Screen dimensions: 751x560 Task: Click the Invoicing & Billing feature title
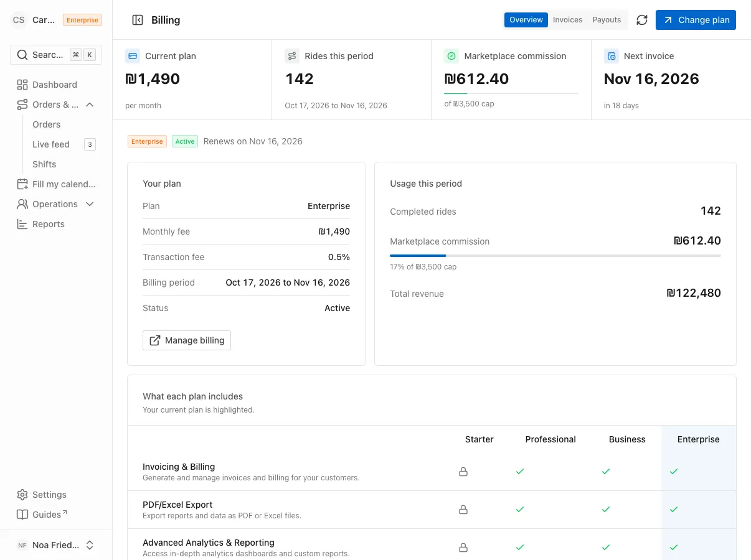point(179,467)
